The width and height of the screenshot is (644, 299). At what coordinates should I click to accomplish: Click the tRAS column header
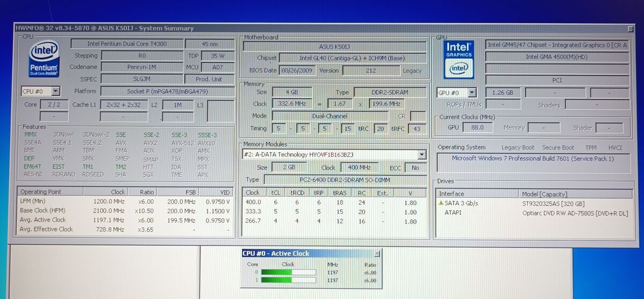coord(339,193)
